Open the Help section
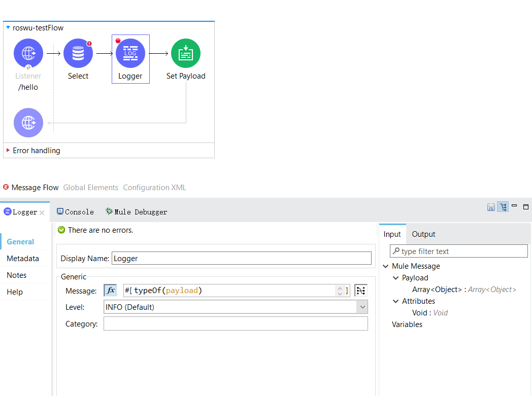This screenshot has width=532, height=396. 15,292
